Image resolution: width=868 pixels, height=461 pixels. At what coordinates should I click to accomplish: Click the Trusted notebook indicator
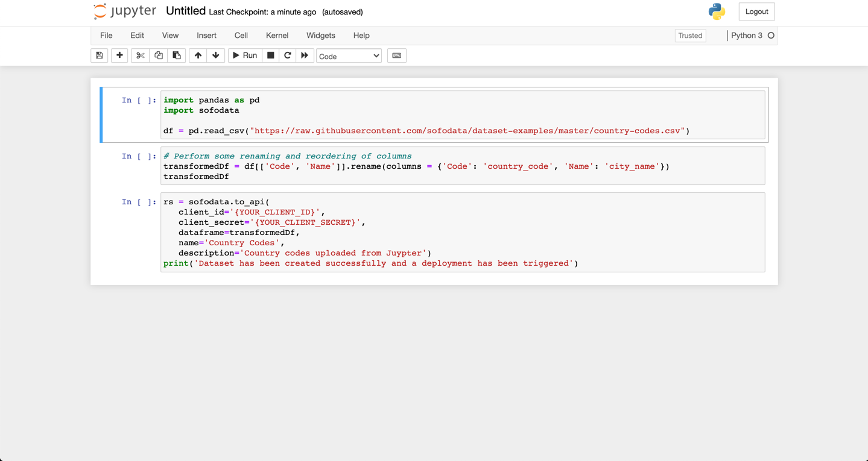click(690, 36)
